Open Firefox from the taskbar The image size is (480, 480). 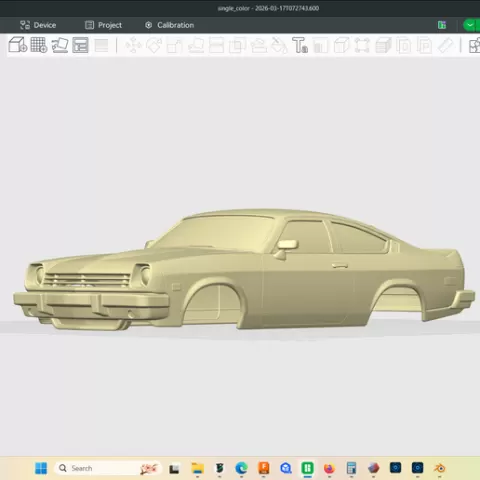click(329, 468)
